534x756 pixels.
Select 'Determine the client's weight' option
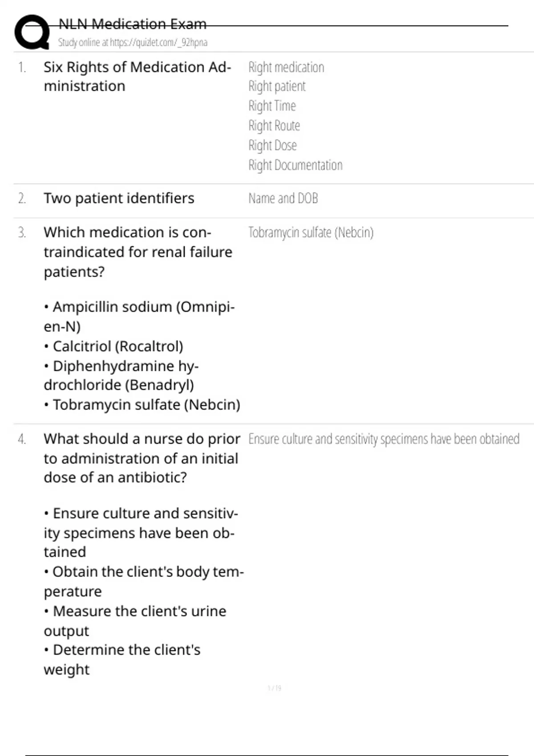click(x=122, y=659)
